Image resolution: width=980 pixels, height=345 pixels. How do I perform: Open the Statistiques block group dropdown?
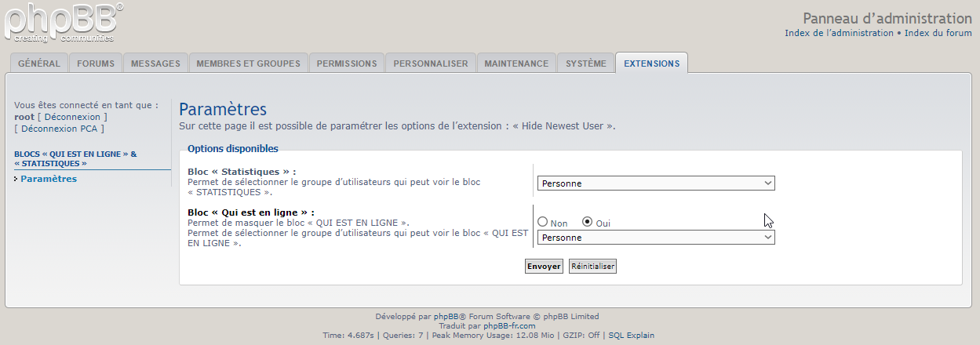click(656, 183)
